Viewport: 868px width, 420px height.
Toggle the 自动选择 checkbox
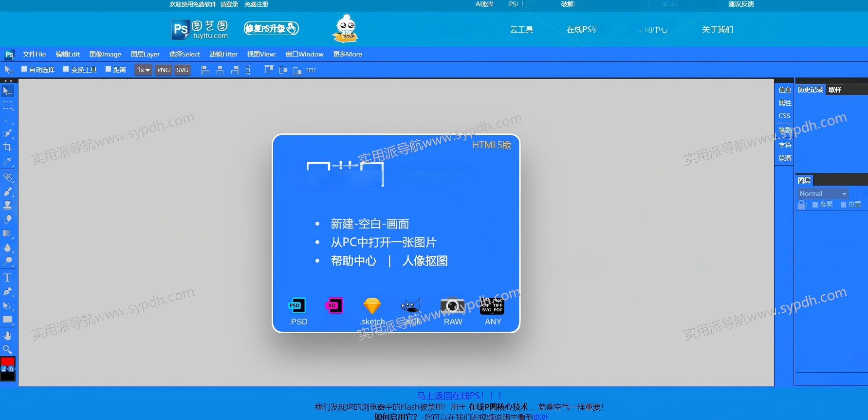24,69
